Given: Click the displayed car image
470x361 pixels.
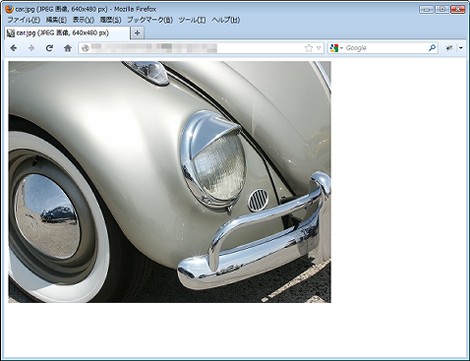Looking at the screenshot, I should pos(170,182).
